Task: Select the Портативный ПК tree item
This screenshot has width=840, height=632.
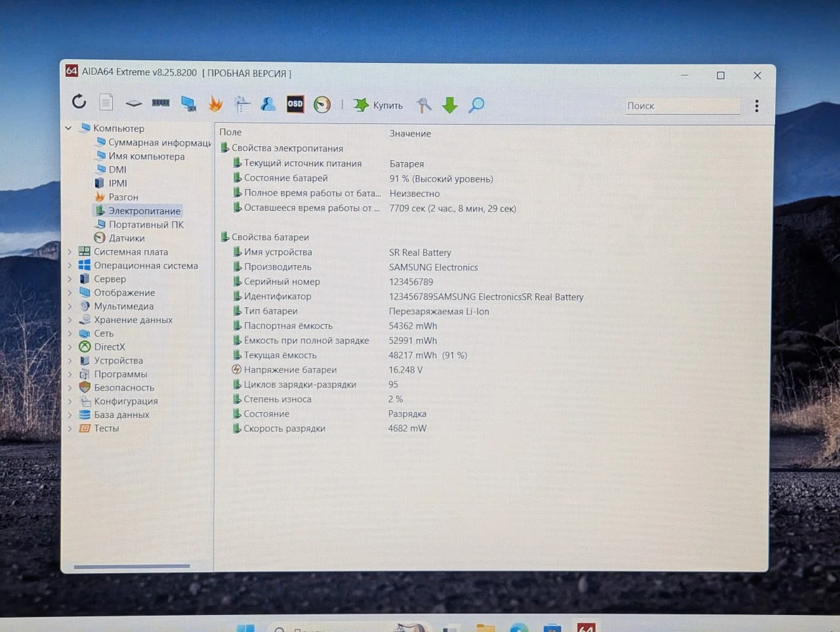Action: point(139,224)
